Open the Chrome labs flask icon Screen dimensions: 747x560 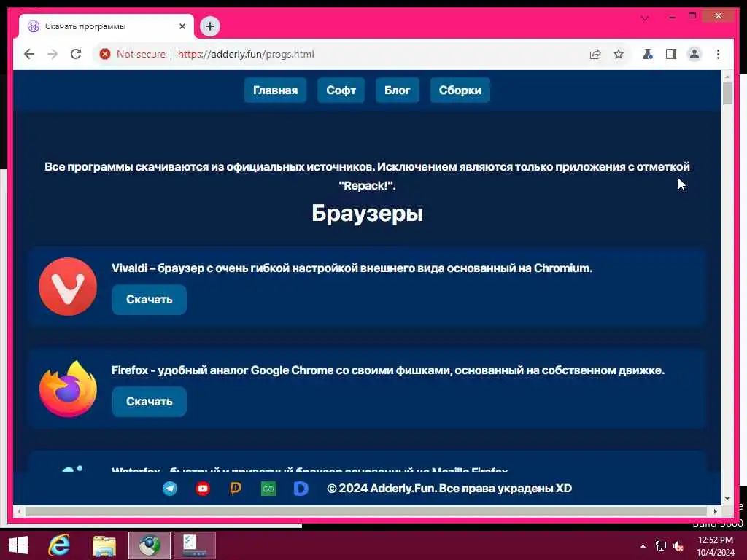click(x=647, y=54)
